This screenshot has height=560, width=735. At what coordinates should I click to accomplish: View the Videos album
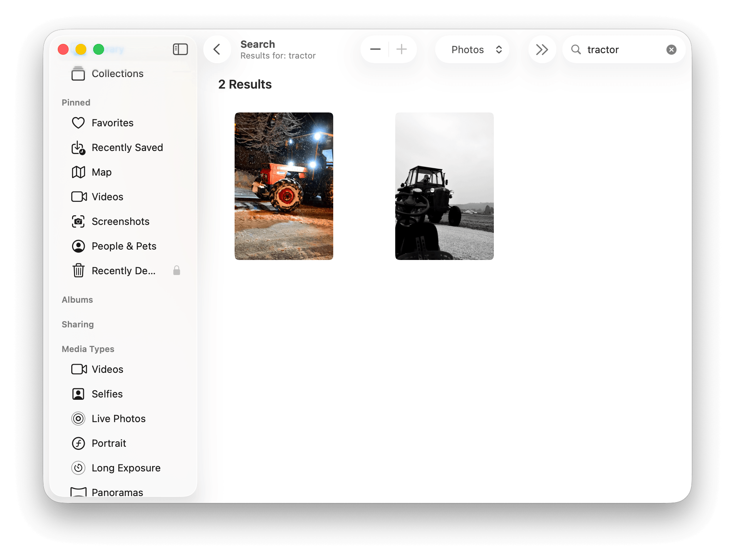[107, 196]
